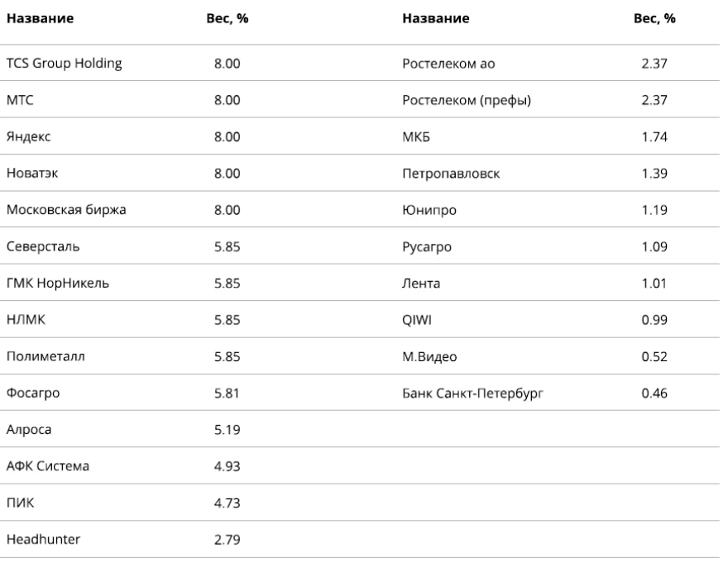Screen dimensions: 728x572
Task: Select the МТС entry in the table
Action: point(19,99)
